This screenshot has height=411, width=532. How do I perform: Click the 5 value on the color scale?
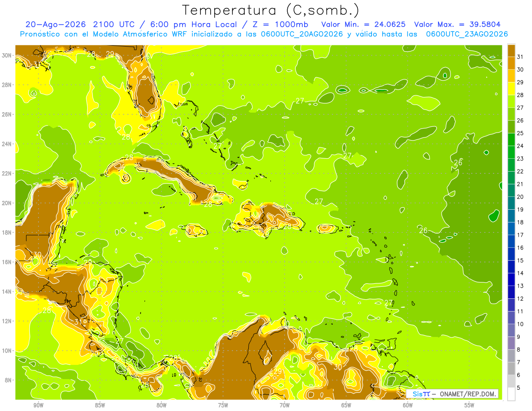pyautogui.click(x=519, y=388)
